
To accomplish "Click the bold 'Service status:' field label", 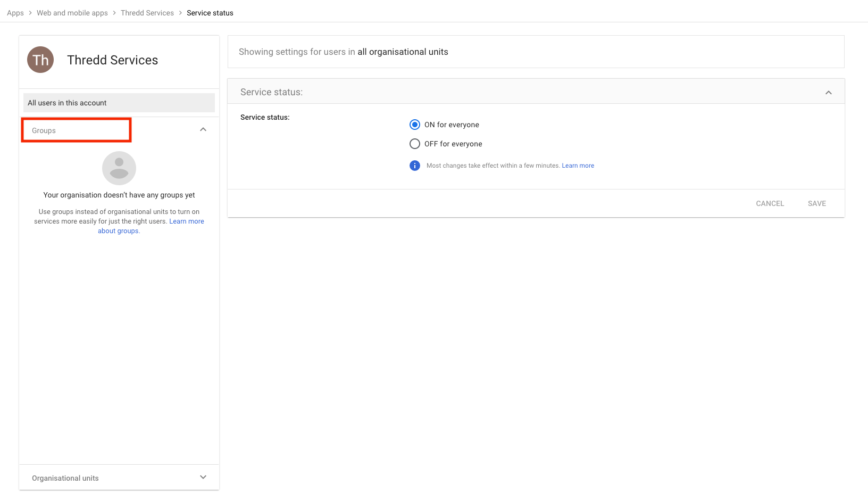I will coord(265,117).
